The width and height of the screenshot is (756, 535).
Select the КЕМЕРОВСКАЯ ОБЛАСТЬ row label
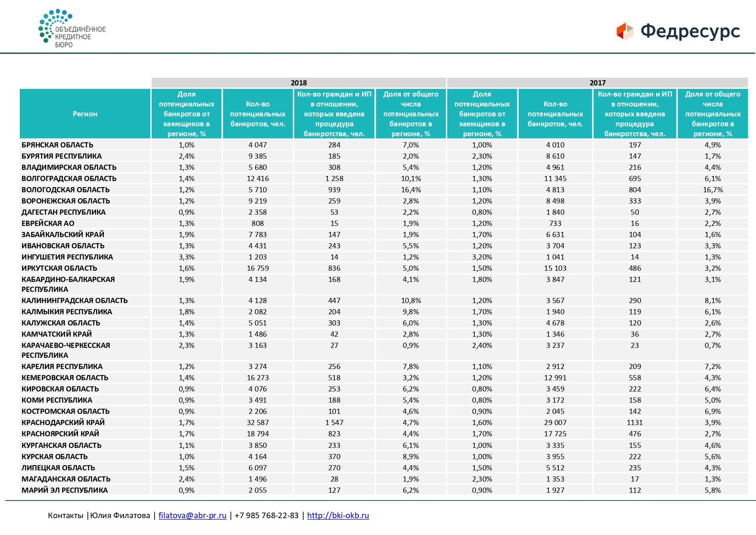[65, 378]
